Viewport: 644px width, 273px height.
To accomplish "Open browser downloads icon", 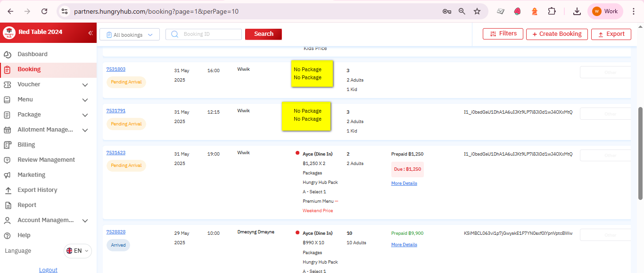I will tap(577, 11).
